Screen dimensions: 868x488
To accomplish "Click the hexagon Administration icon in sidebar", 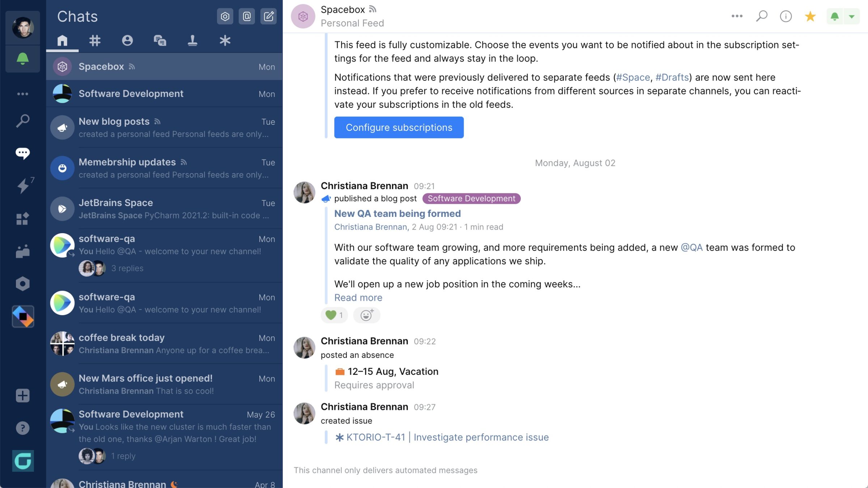I will click(22, 284).
